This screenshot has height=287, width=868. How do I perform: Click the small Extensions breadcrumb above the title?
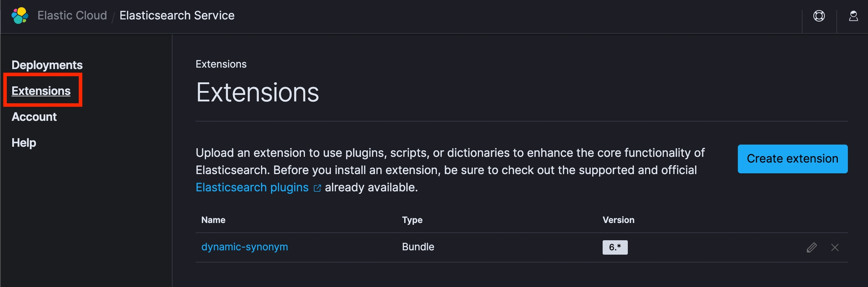pyautogui.click(x=221, y=64)
